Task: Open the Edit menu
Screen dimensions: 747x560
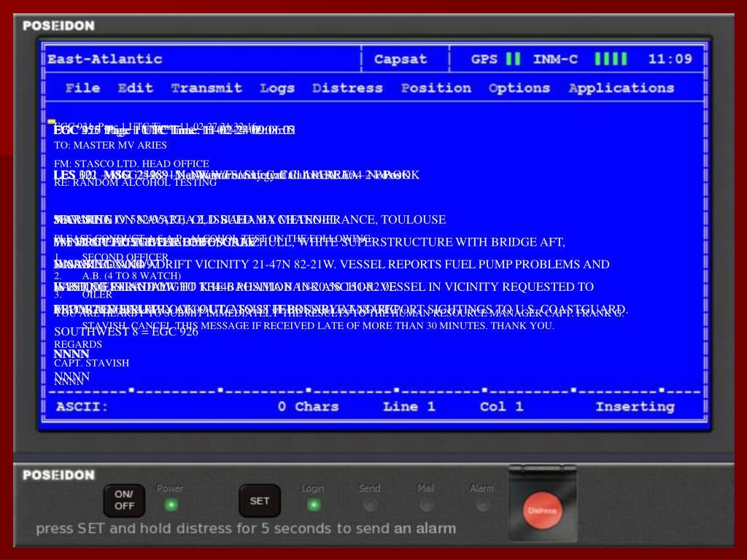Action: coord(135,88)
